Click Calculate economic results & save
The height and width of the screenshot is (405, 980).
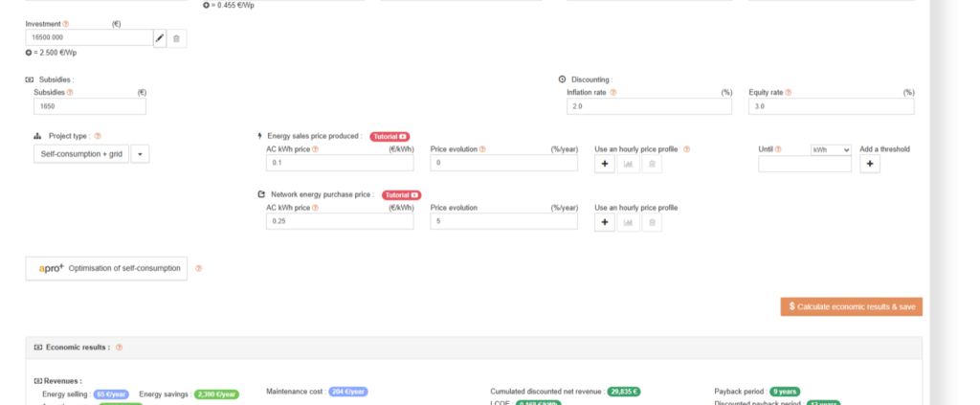click(x=851, y=307)
